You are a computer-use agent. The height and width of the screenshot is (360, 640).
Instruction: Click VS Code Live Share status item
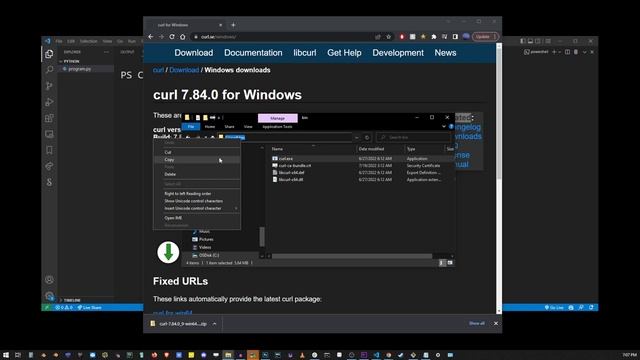(89, 308)
